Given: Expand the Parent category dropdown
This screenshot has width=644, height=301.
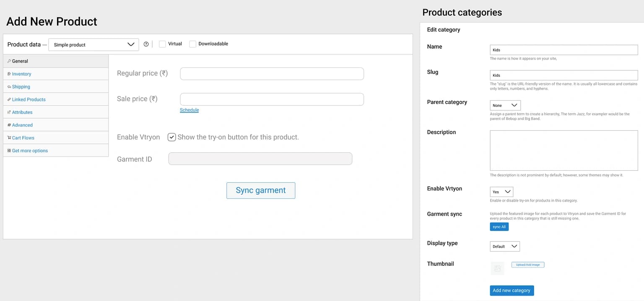Looking at the screenshot, I should click(x=505, y=105).
